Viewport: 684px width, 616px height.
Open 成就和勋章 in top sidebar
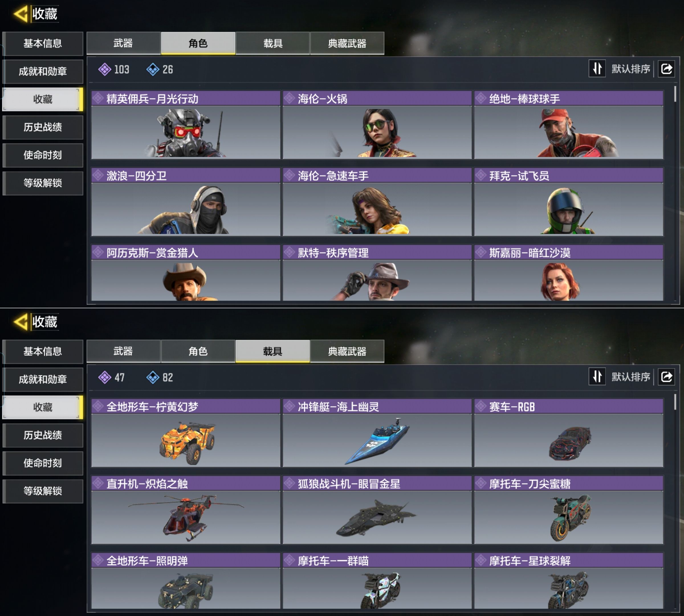[43, 71]
